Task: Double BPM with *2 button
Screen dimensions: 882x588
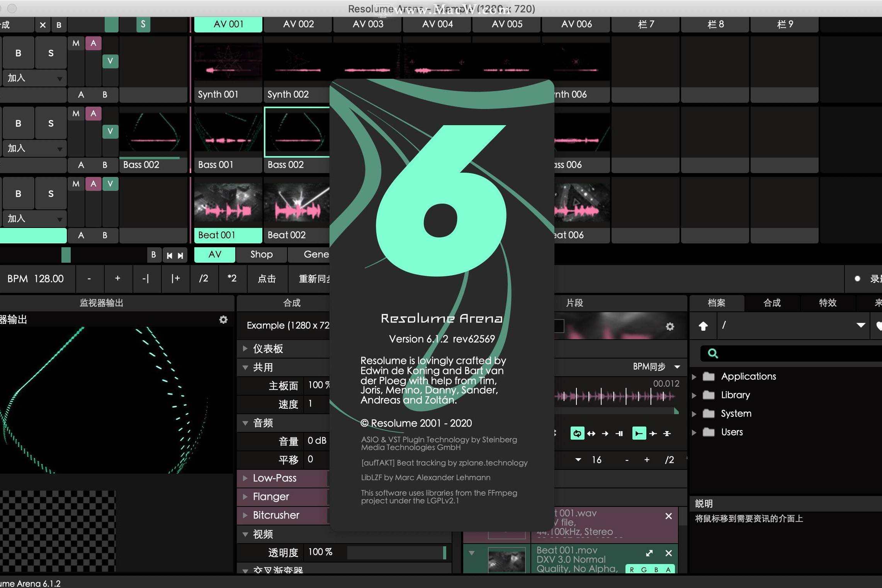Action: [x=232, y=279]
